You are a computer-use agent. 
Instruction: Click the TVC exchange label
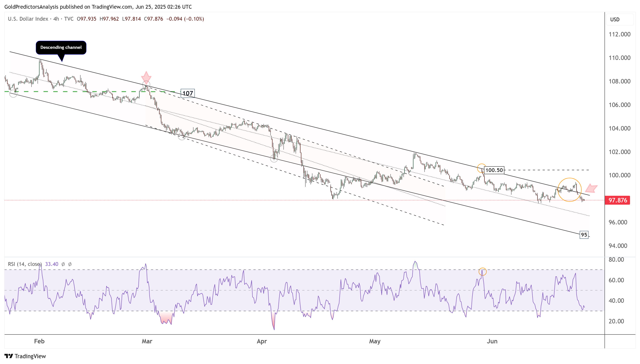click(69, 19)
